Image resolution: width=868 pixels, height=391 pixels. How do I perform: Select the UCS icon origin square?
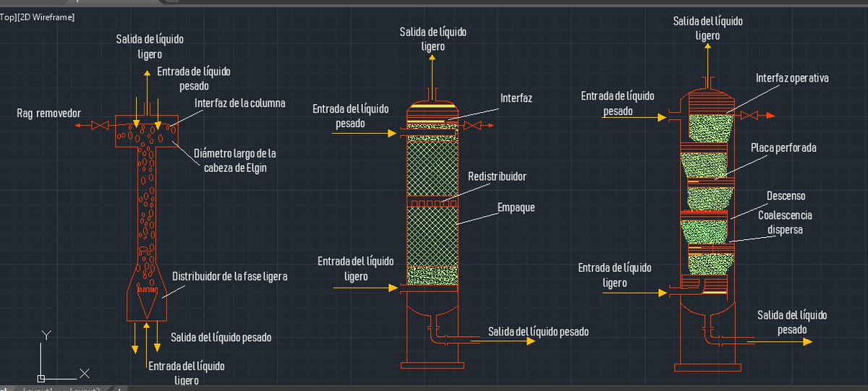pos(41,378)
